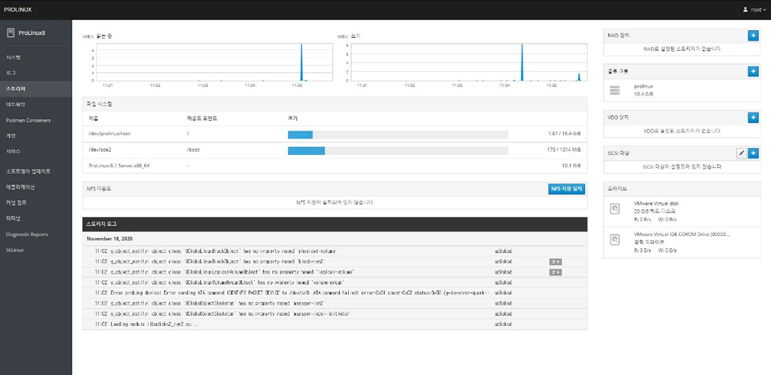The image size is (771, 375).
Task: Open Diagnostic Reports in the sidebar
Action: (x=36, y=234)
